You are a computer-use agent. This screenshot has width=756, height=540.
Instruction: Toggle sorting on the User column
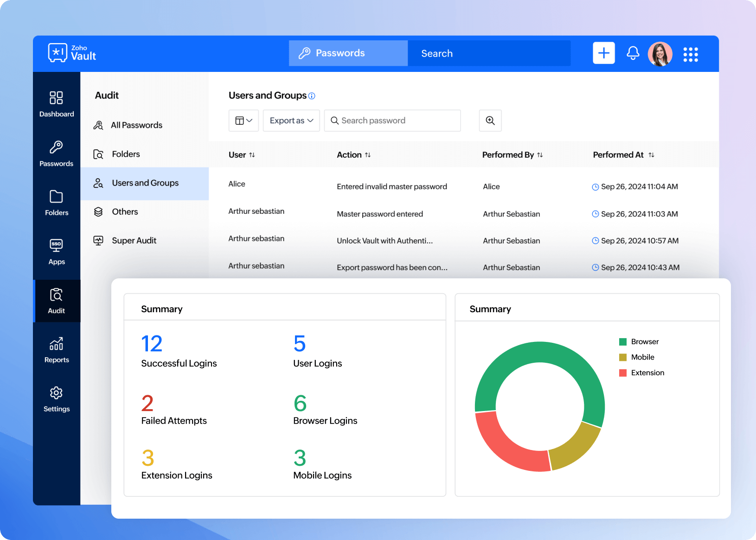252,155
